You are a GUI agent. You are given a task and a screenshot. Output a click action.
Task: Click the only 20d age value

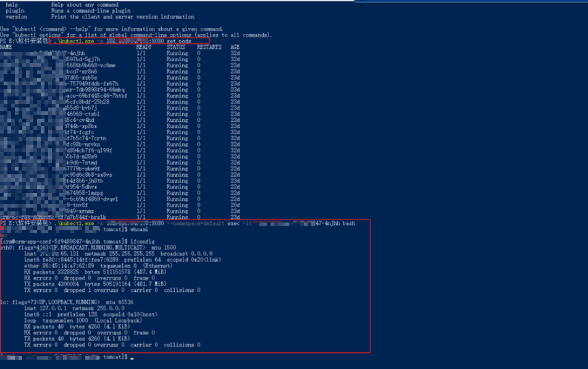(x=235, y=205)
